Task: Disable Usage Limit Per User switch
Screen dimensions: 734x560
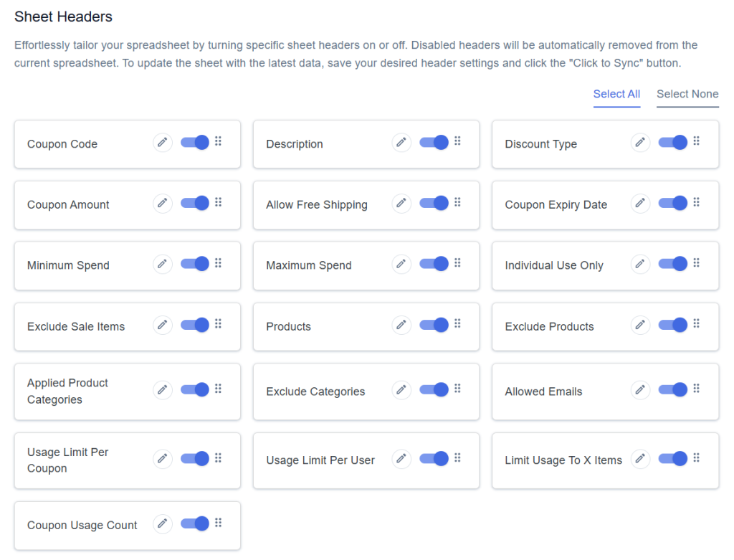Action: [x=434, y=458]
